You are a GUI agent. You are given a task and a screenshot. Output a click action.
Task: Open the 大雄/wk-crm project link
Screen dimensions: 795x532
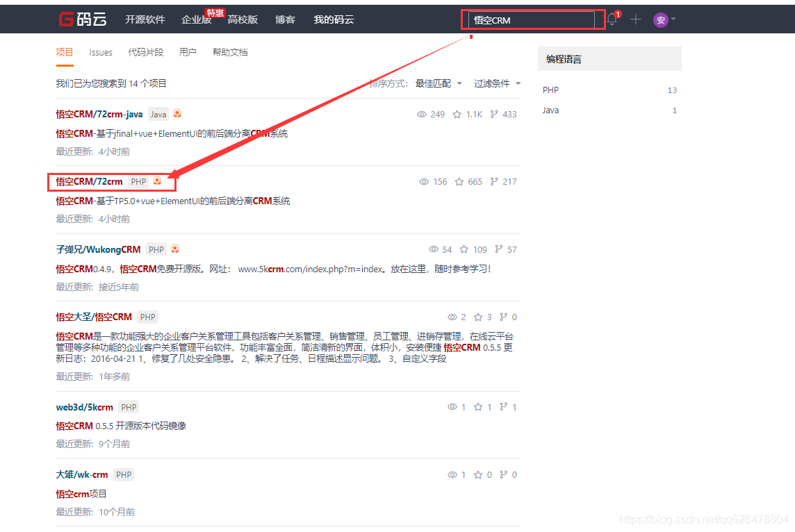pyautogui.click(x=81, y=475)
